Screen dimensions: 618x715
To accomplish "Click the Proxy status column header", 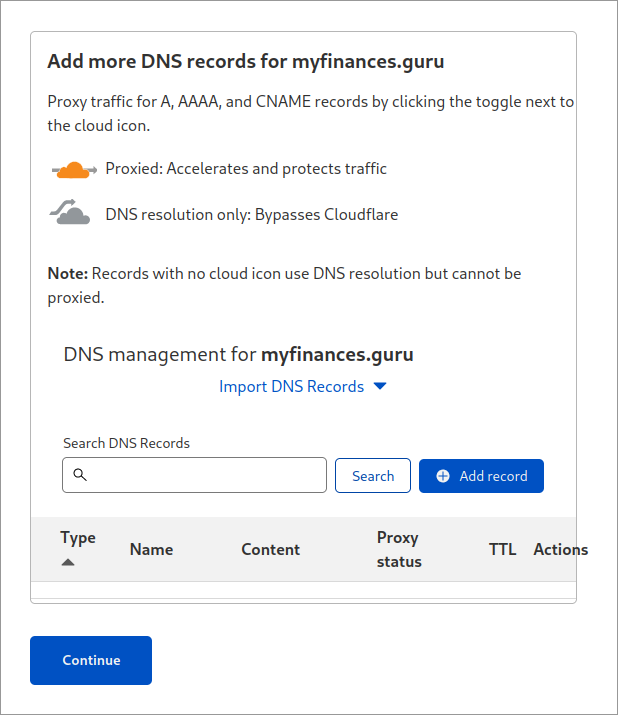I will (399, 549).
